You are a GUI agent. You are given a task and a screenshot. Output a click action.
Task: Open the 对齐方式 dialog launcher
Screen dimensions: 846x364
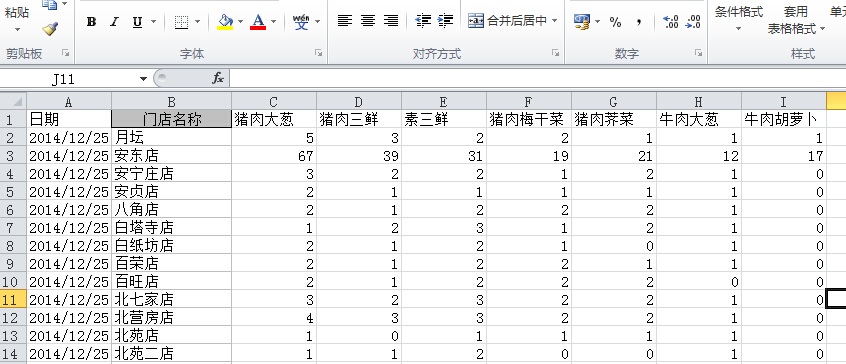555,53
